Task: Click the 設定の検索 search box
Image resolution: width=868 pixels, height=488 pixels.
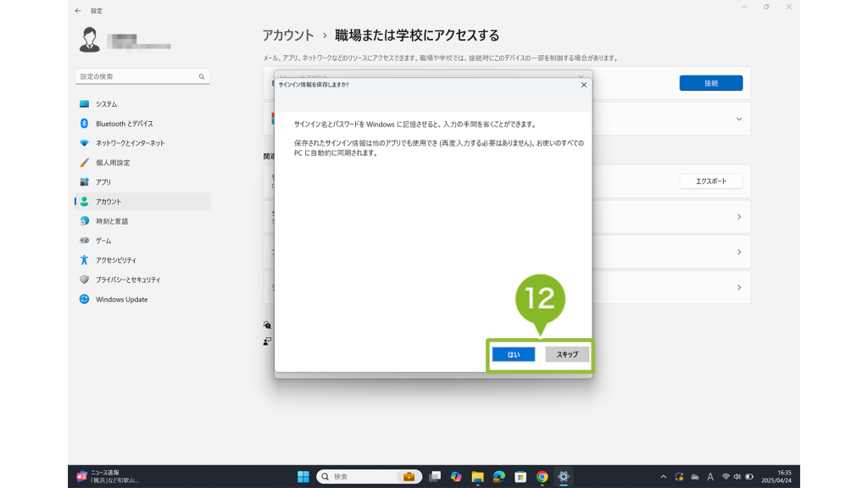Action: 137,76
